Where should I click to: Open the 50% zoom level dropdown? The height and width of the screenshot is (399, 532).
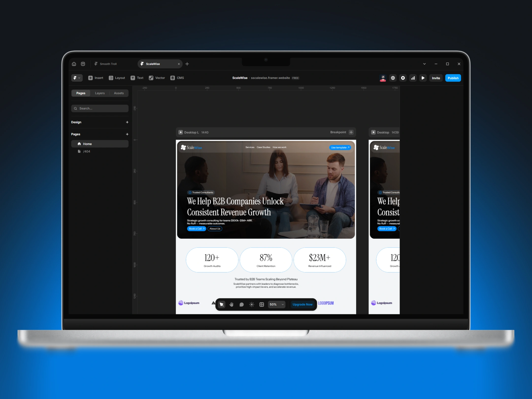point(277,304)
